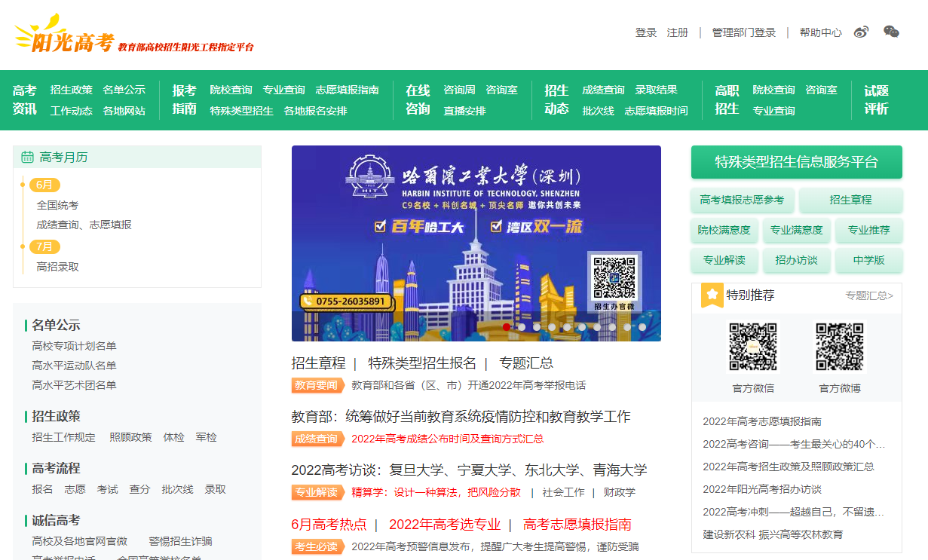Open 高职招生 main navigation section
This screenshot has width=928, height=560.
(x=727, y=99)
